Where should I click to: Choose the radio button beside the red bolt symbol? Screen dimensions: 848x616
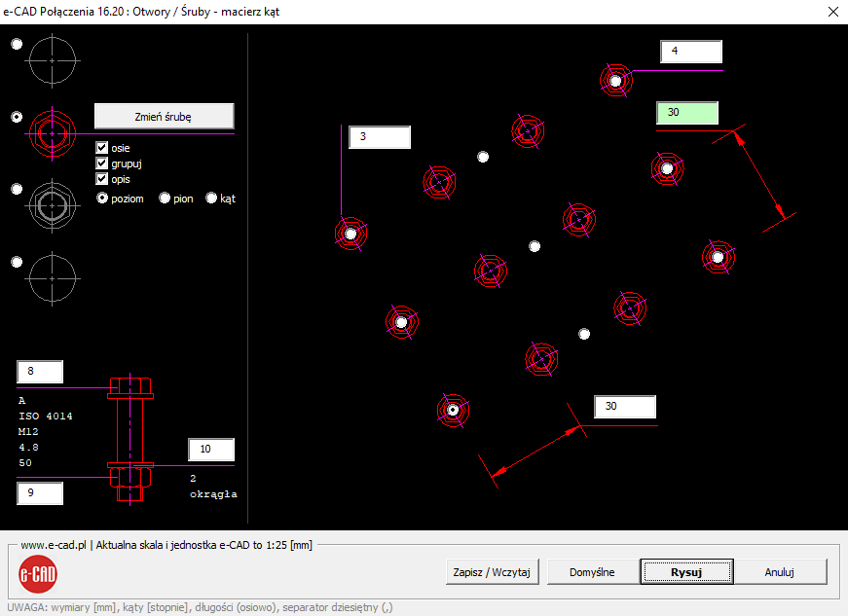coord(17,117)
